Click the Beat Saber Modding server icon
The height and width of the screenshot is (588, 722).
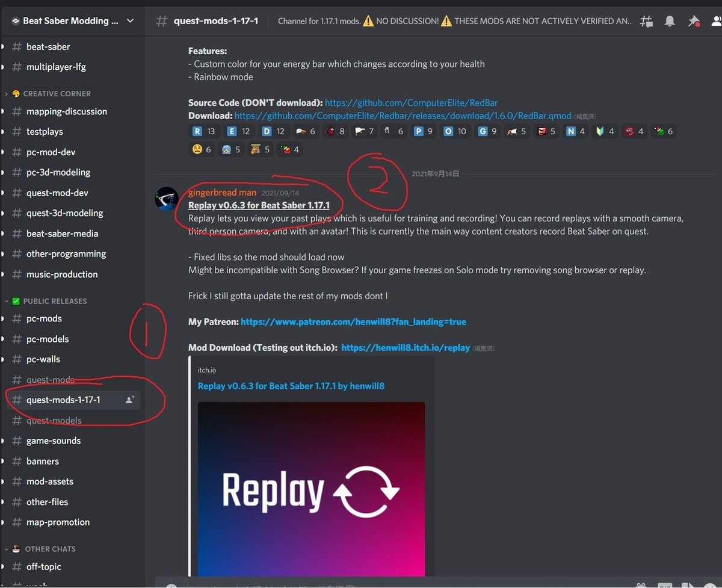coord(16,20)
